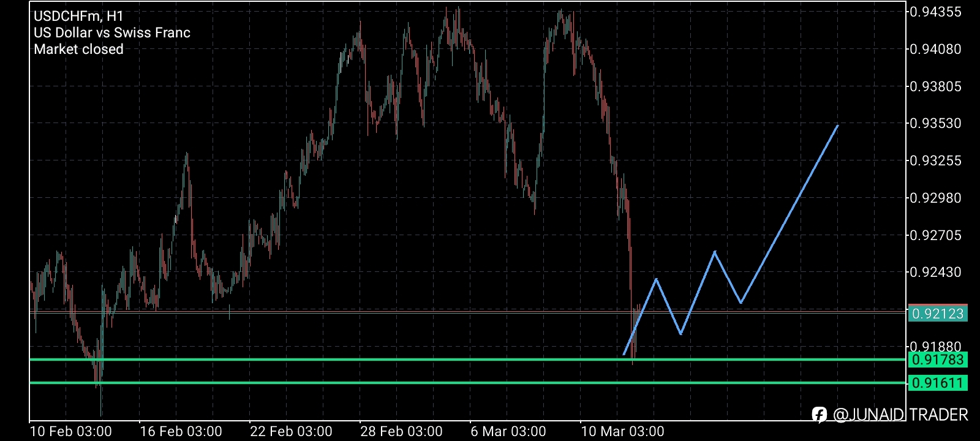
Task: Click the 0.92705 price axis label
Action: tap(935, 235)
